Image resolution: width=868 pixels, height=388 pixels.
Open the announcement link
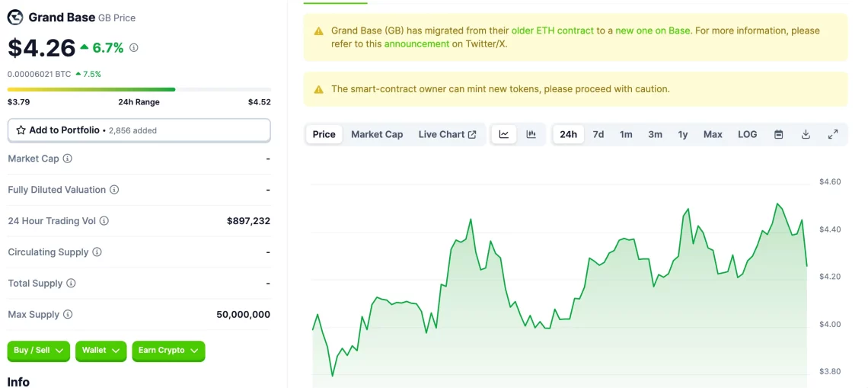click(416, 43)
